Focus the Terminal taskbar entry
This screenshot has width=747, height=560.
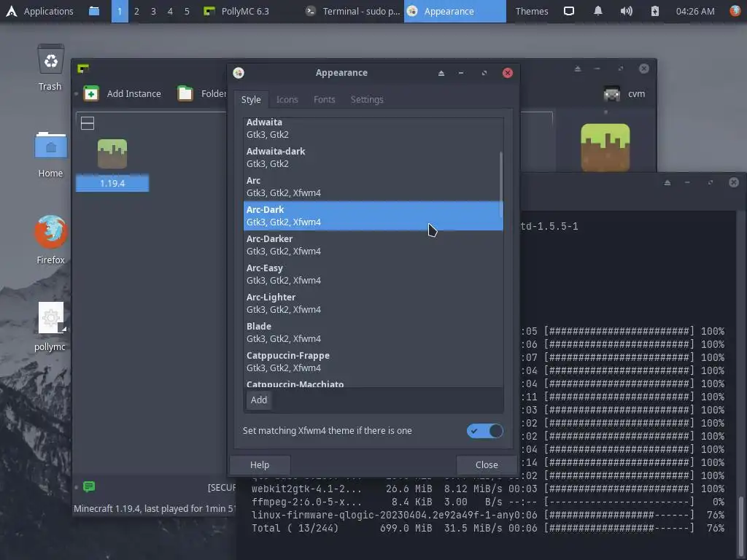pyautogui.click(x=353, y=11)
